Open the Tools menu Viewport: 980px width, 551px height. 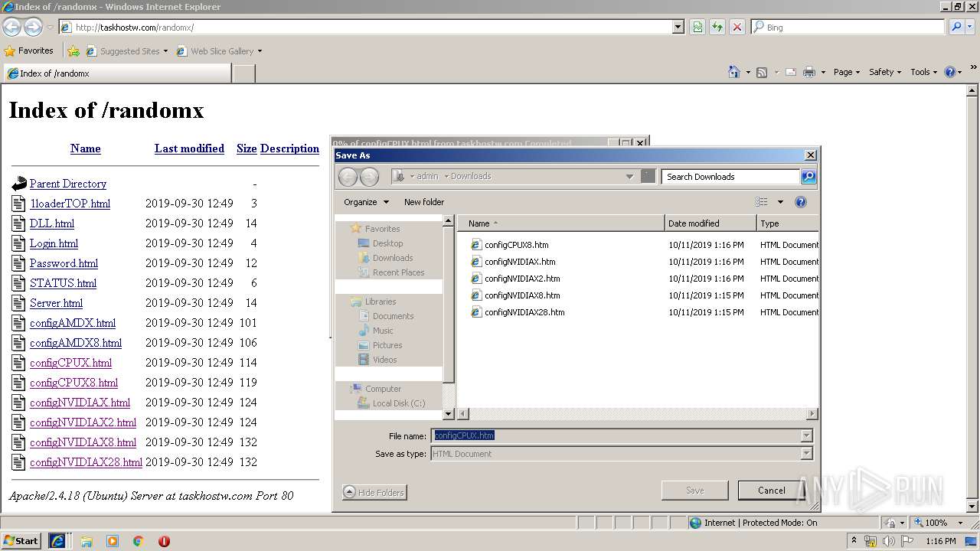tap(924, 72)
